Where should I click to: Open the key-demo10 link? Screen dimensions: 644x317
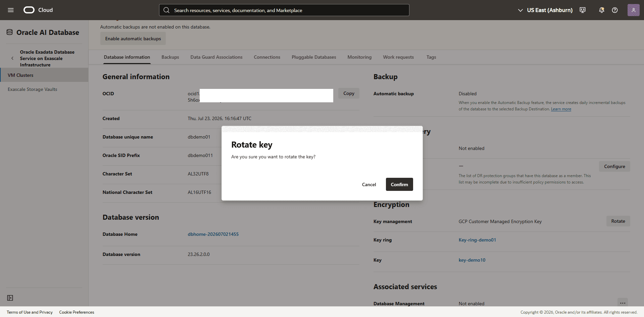(472, 260)
